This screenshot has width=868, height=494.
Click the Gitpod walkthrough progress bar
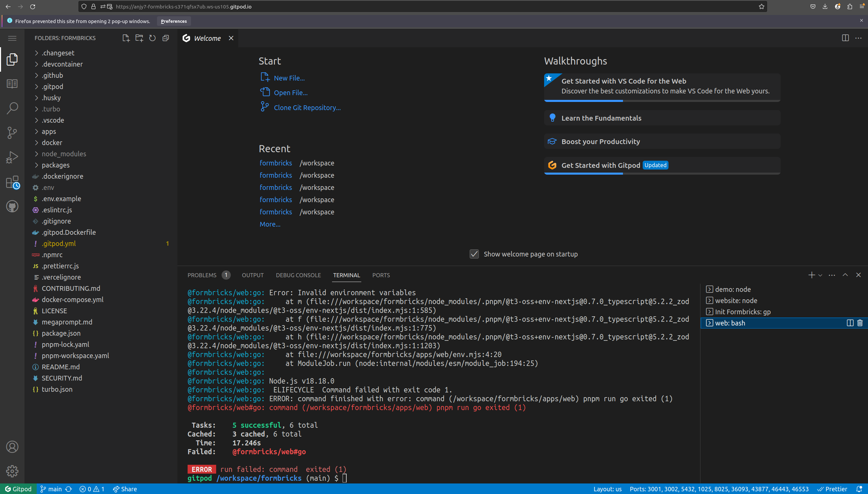(x=584, y=173)
